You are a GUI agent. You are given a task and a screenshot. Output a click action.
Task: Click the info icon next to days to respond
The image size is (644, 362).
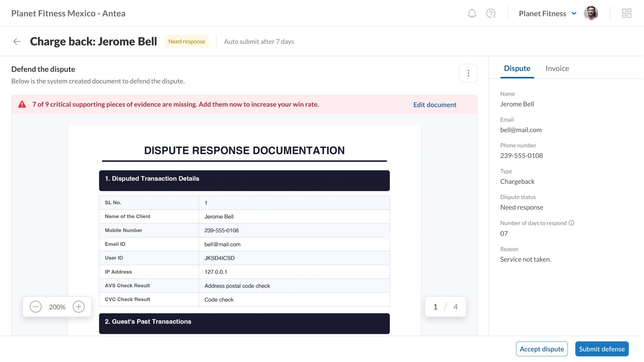tap(572, 223)
